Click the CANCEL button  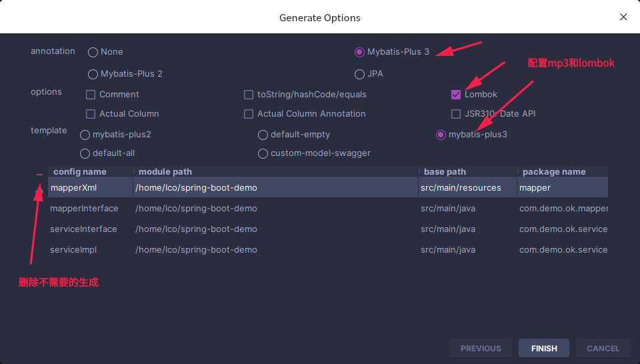[603, 348]
